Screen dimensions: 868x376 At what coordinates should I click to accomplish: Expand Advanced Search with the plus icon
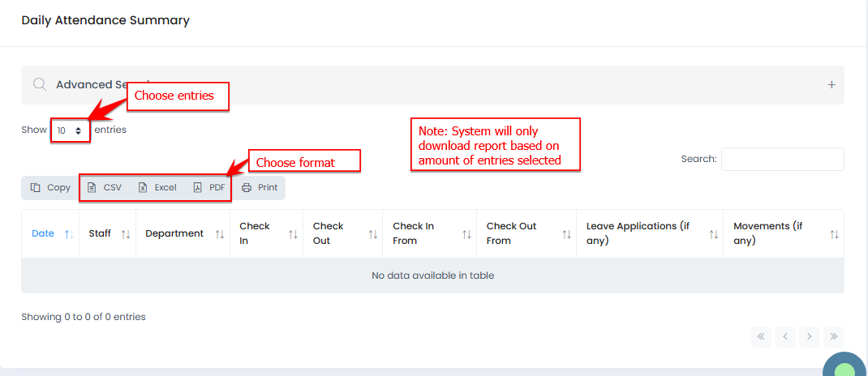point(831,84)
